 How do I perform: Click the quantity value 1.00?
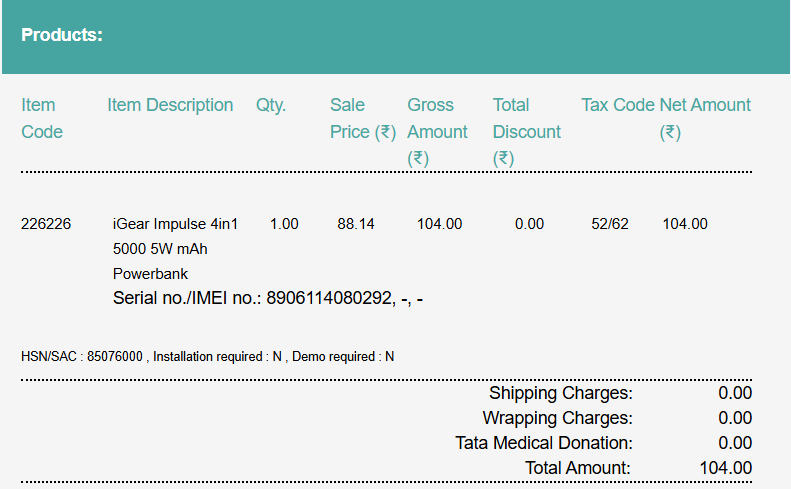point(284,224)
